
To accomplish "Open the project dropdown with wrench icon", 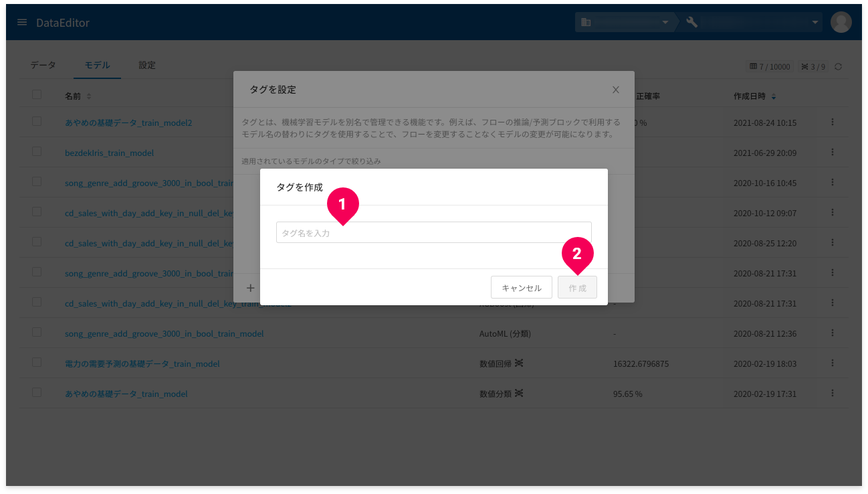I will coord(753,22).
